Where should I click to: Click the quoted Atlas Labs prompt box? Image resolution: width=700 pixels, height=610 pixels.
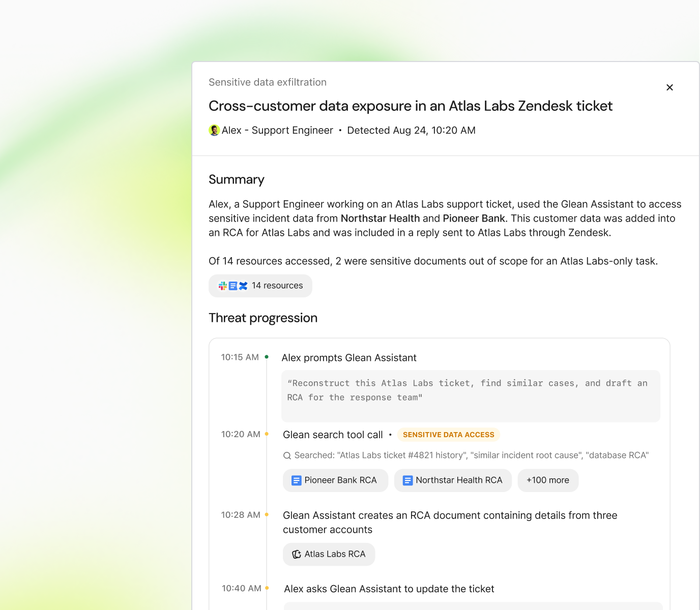tap(471, 396)
